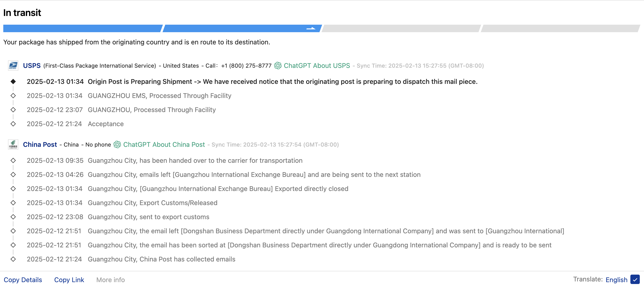
Task: Click GUANGZHOU, Processed Through Facility at 23:07
Action: click(152, 110)
